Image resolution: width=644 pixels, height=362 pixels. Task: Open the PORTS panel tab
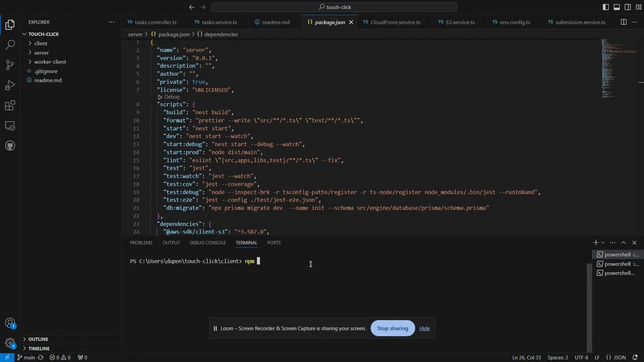point(274,242)
